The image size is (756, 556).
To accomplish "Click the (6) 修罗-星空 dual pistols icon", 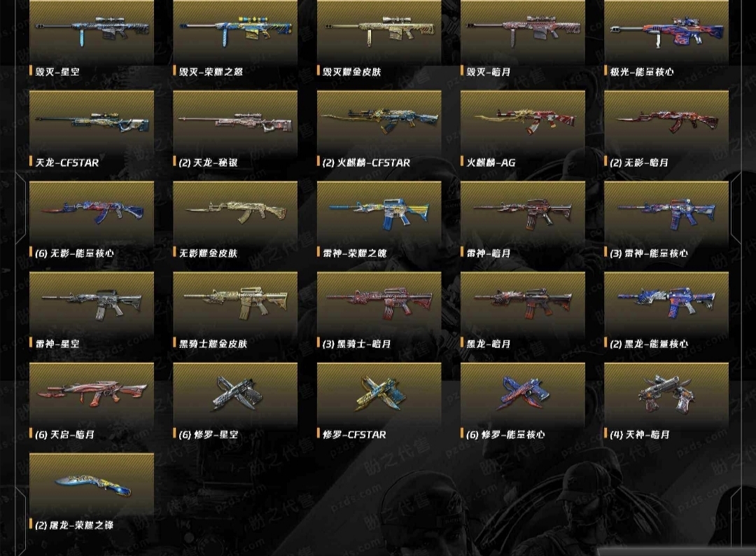I will (x=235, y=394).
